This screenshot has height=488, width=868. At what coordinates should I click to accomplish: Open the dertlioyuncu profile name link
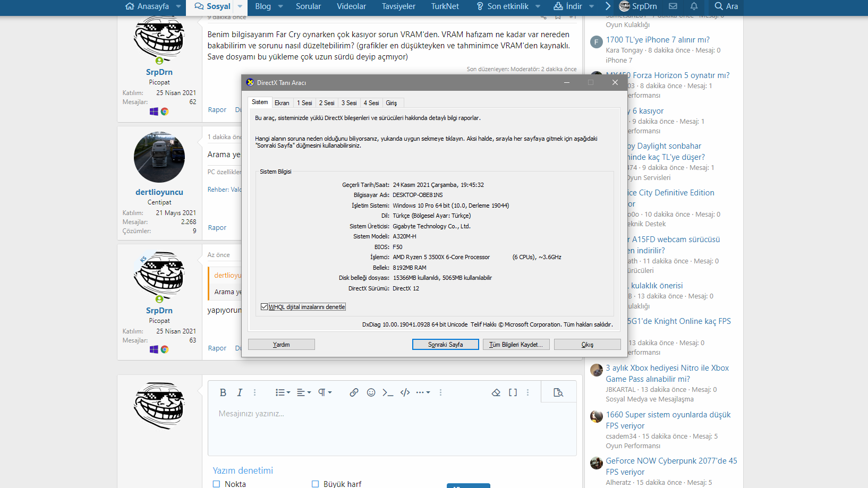pyautogui.click(x=159, y=192)
